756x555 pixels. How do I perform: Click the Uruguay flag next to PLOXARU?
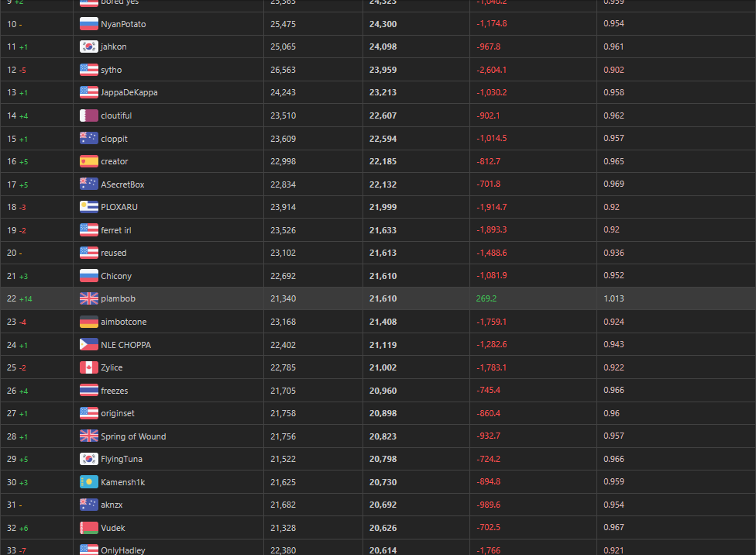click(89, 207)
